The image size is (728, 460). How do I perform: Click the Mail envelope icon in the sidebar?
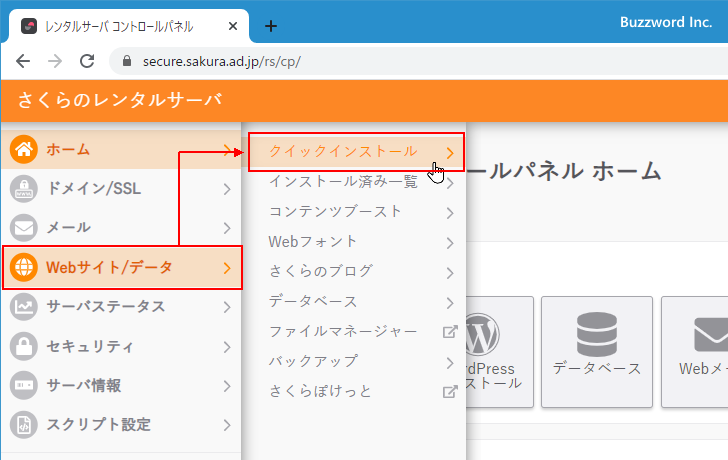pos(24,228)
